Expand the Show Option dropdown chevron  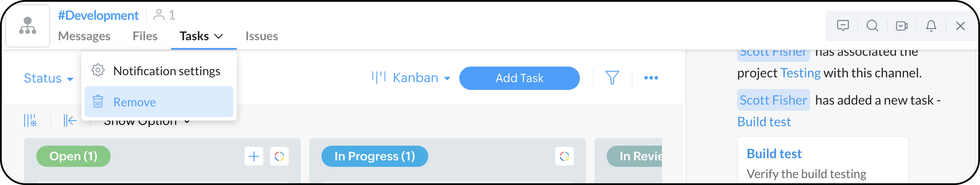point(187,122)
